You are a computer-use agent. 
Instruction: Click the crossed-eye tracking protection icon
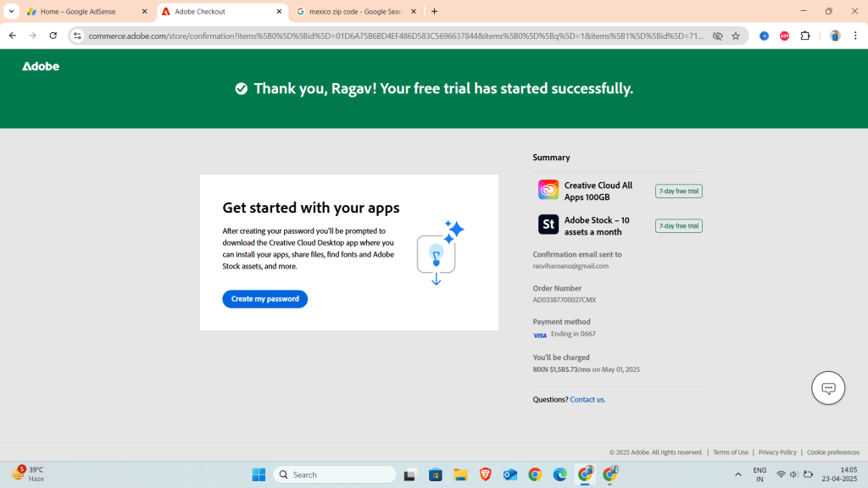[717, 36]
